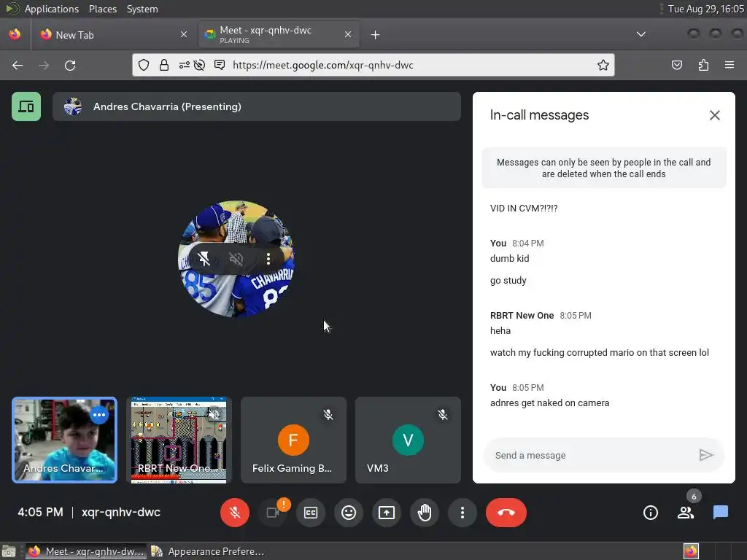Open the Extensions puzzle icon

click(x=703, y=65)
